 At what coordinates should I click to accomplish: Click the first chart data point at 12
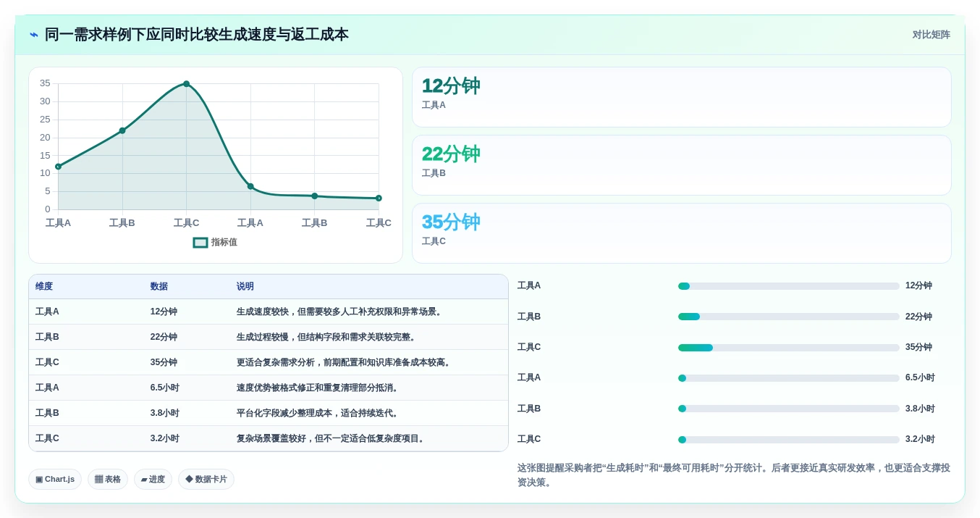tap(58, 167)
